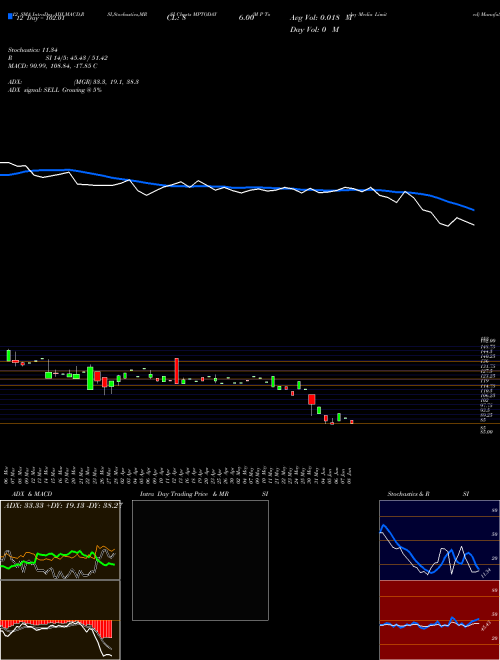Click the 'Intra Day Trading Price & MRSI' title
The width and height of the screenshot is (500, 660).
click(204, 494)
